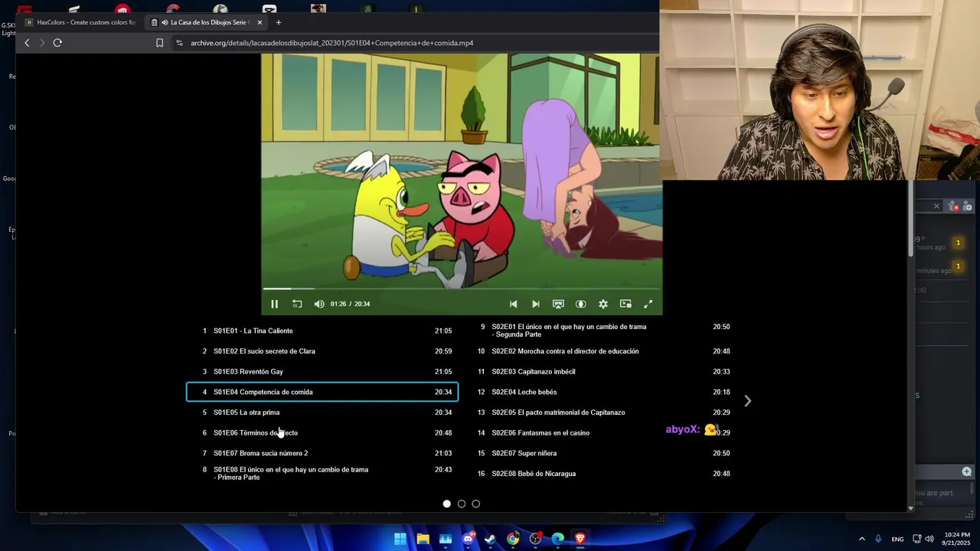Play S01E01 - La Tina Caliente

click(x=322, y=331)
